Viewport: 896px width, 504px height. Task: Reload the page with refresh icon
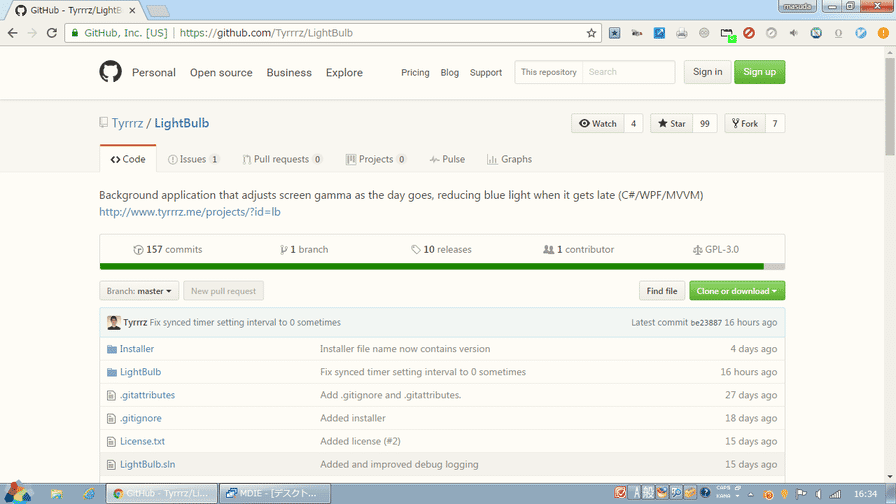pyautogui.click(x=51, y=33)
